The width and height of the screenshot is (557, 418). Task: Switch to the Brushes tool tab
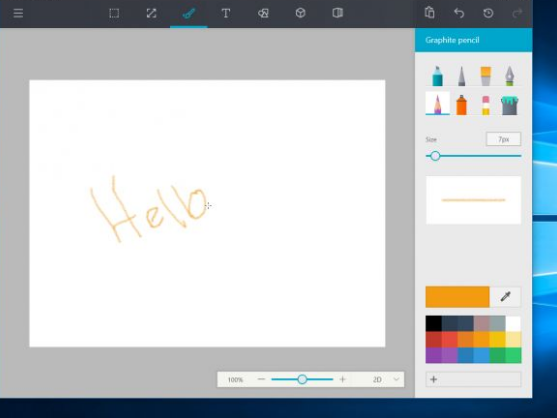(x=189, y=13)
